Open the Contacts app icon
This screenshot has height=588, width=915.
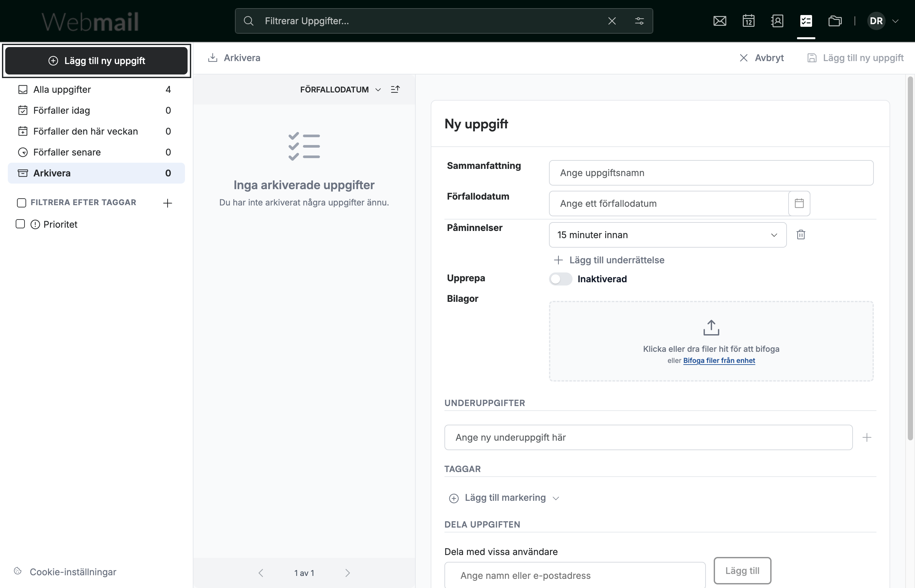pyautogui.click(x=777, y=21)
